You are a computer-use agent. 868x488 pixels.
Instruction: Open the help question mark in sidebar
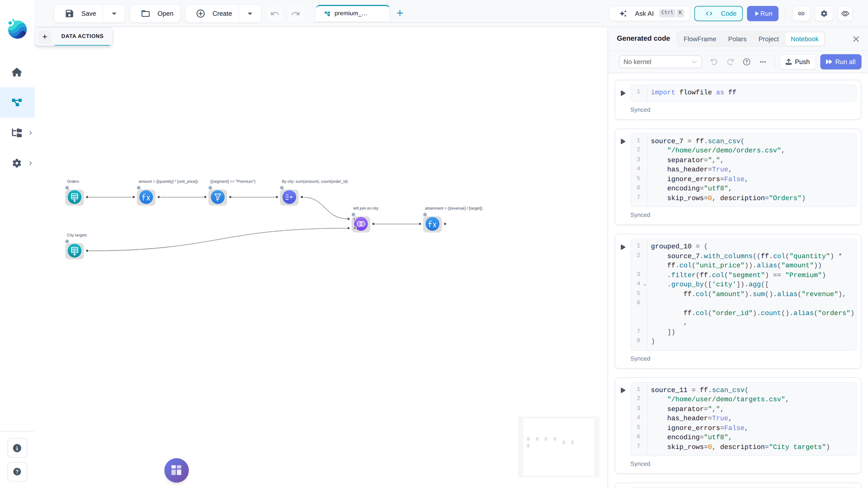point(17,472)
